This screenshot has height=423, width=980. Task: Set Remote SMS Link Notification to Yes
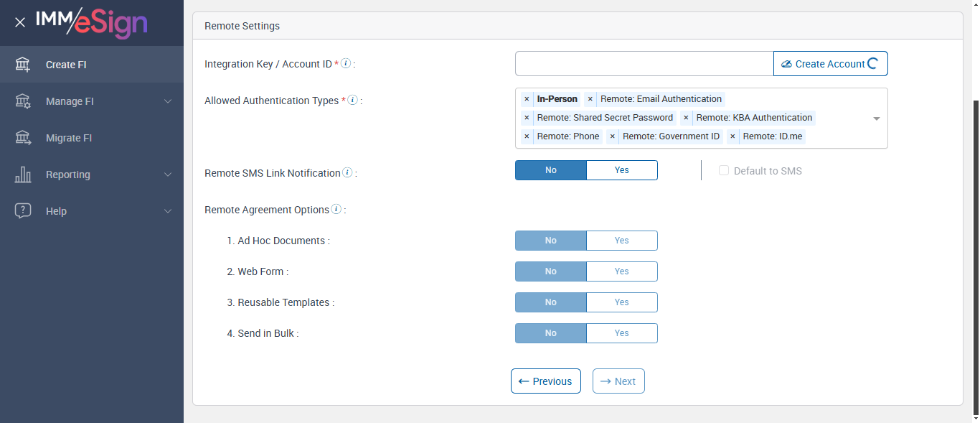point(621,170)
